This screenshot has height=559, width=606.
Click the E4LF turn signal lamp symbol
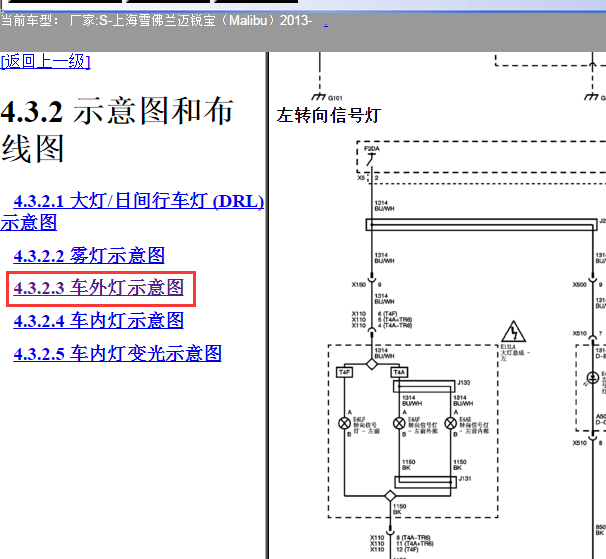coord(344,423)
